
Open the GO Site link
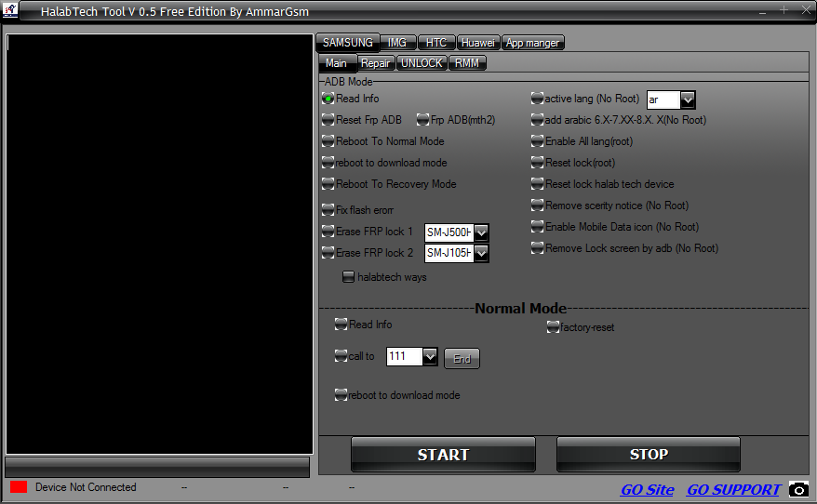pyautogui.click(x=647, y=490)
